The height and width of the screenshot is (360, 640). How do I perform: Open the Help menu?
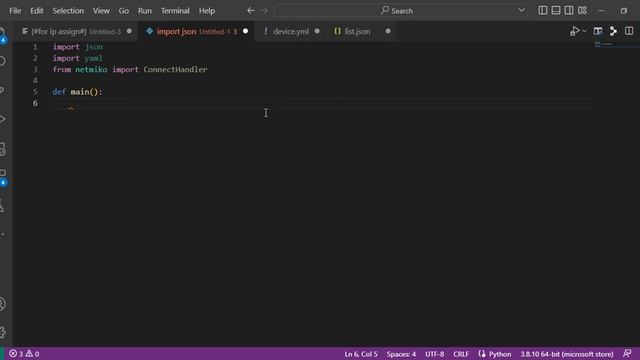click(x=207, y=11)
